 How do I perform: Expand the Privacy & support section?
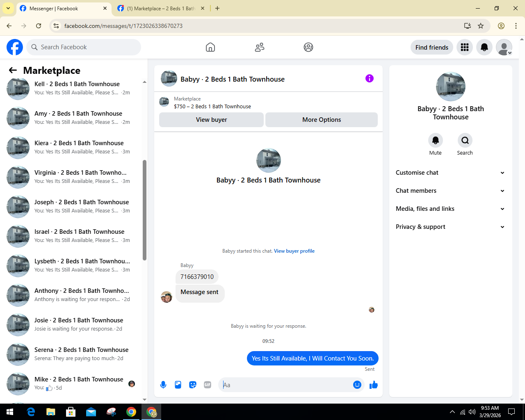click(451, 227)
